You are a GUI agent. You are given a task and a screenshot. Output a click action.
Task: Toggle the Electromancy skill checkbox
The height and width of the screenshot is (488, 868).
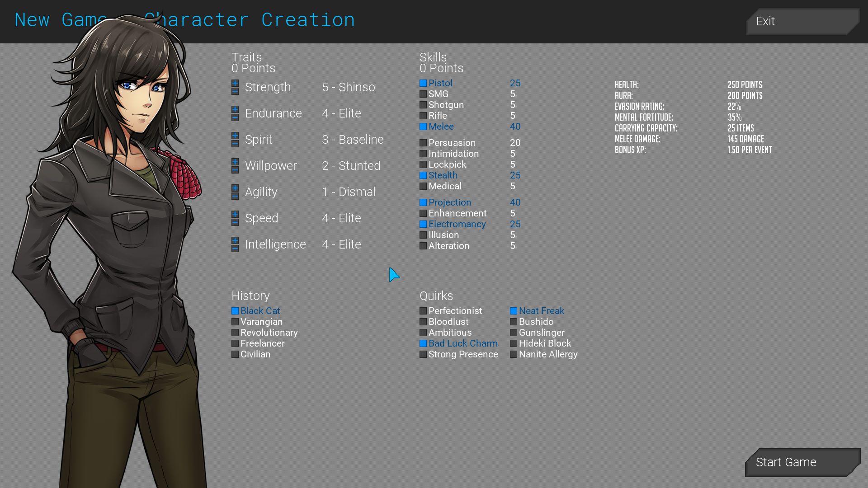click(x=423, y=224)
